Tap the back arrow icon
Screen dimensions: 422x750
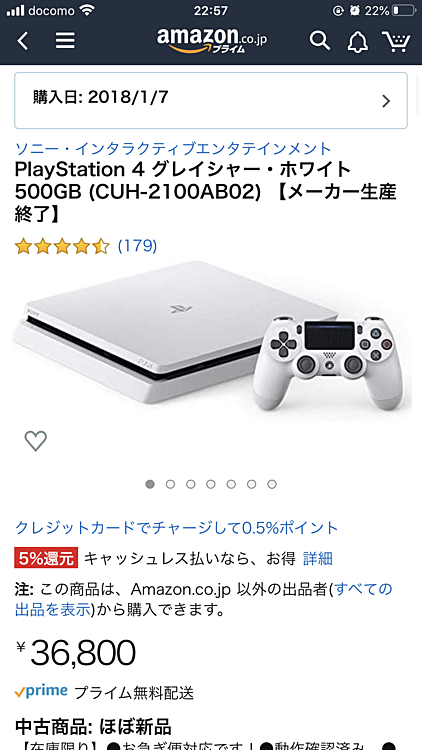click(22, 41)
